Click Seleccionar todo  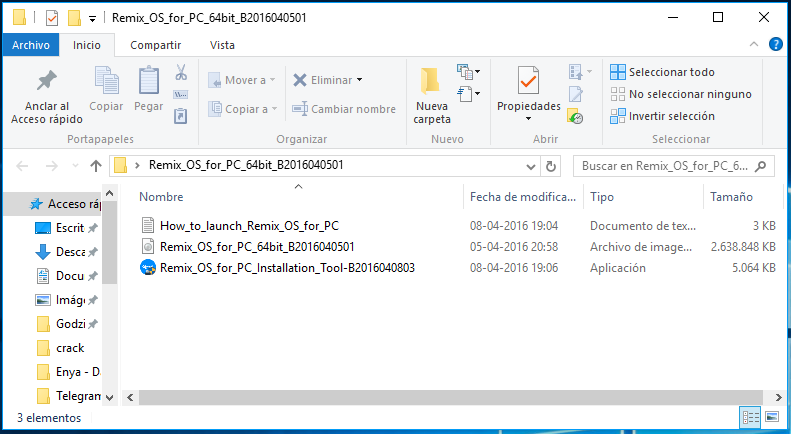662,72
